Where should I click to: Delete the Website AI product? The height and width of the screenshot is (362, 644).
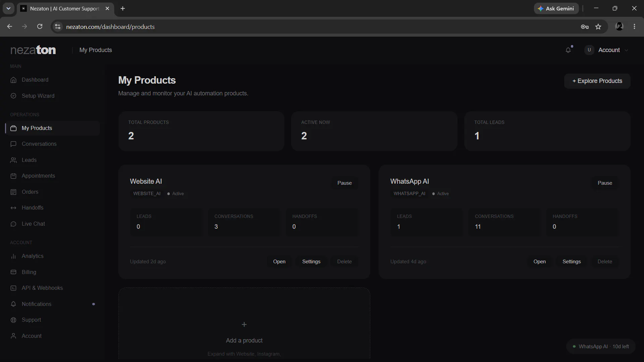(344, 262)
